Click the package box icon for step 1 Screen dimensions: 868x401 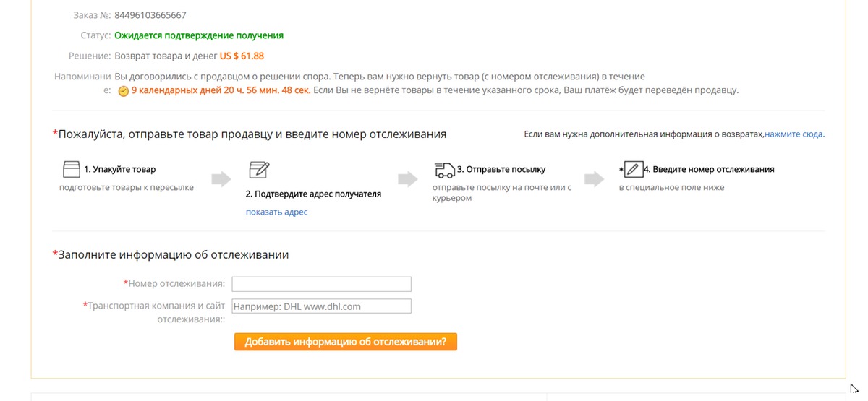[x=71, y=170]
